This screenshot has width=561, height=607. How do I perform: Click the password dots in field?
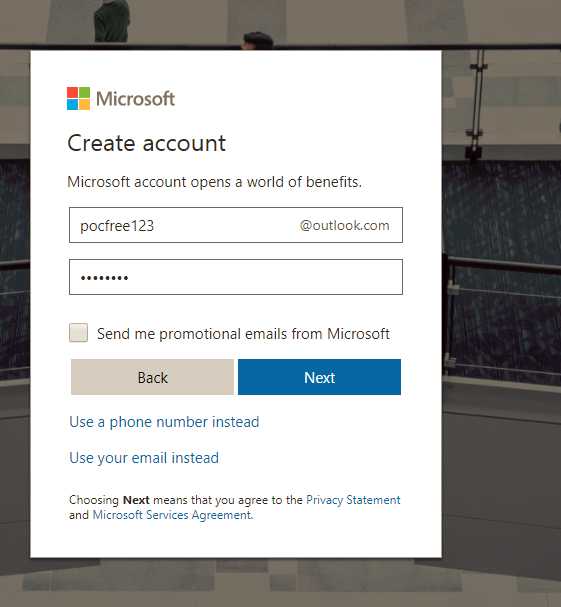click(x=104, y=278)
